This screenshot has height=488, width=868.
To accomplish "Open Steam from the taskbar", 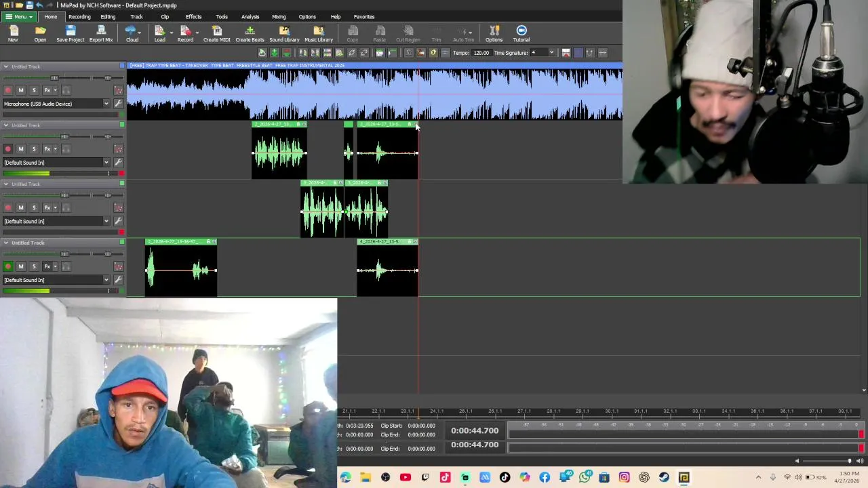I will (x=664, y=478).
